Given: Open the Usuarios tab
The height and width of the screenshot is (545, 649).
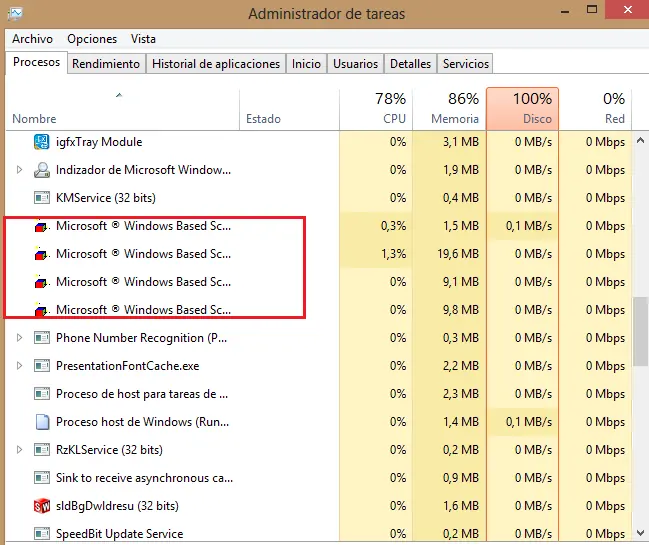Looking at the screenshot, I should [356, 64].
